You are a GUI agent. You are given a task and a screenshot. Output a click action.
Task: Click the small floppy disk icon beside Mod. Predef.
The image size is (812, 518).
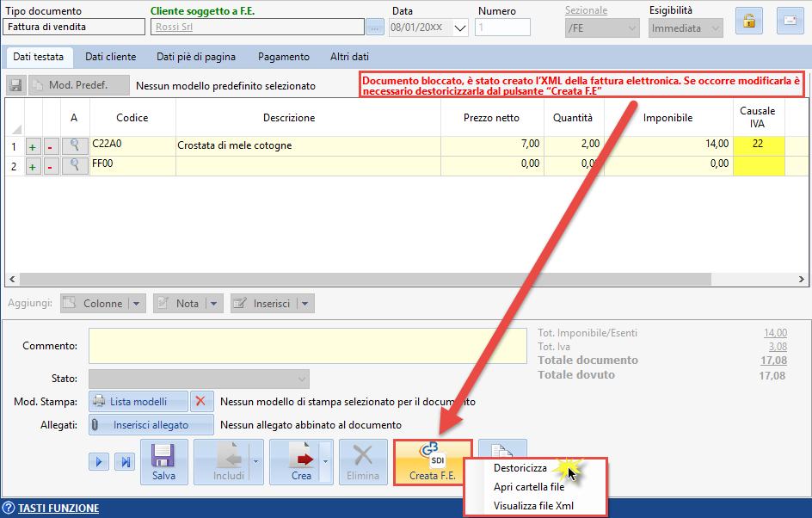pos(16,85)
